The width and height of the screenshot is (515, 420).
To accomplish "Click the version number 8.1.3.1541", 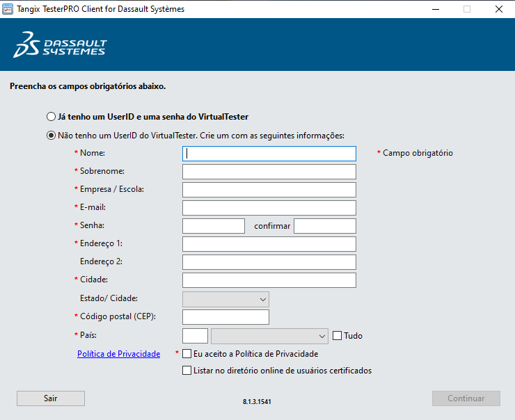I will click(x=257, y=401).
